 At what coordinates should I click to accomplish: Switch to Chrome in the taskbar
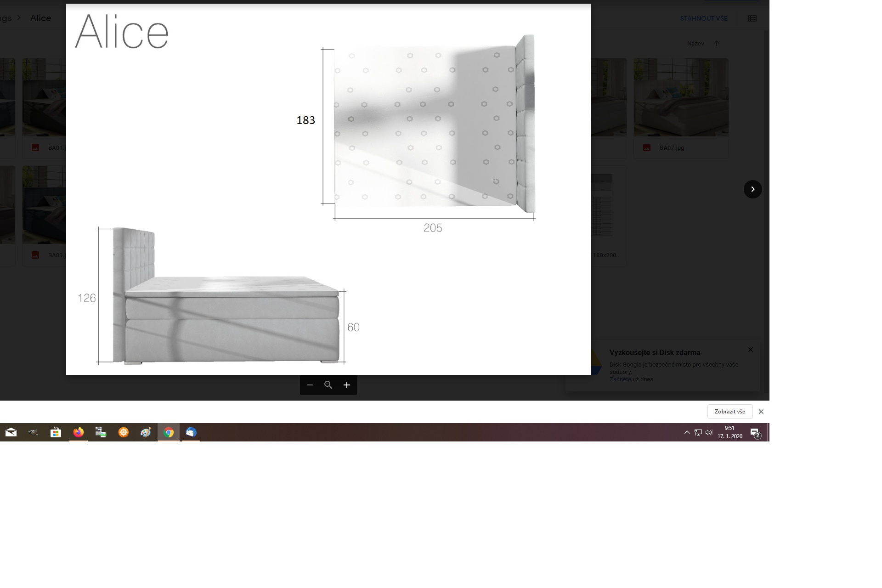[x=169, y=432]
